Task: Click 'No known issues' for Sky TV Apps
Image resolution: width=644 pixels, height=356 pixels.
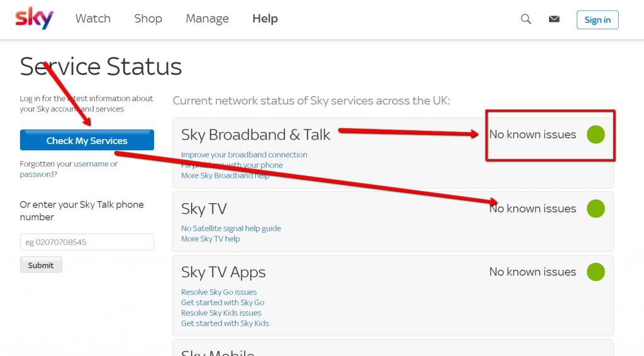Action: [533, 272]
